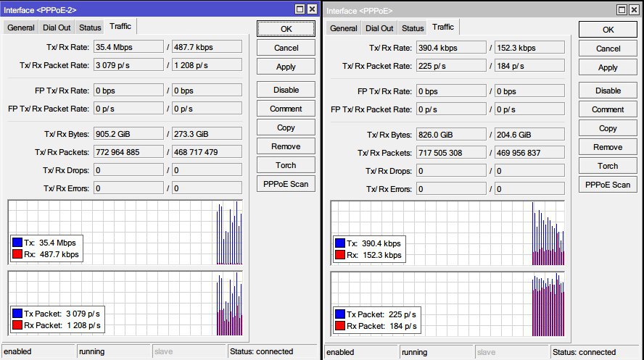The image size is (644, 360).
Task: Select Tx Bytes field showing 826.0 GiB
Action: click(x=450, y=135)
